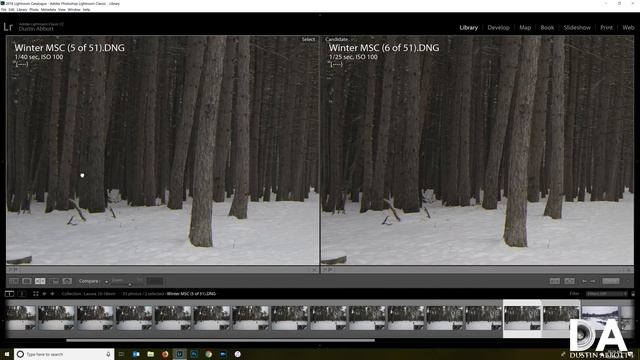Open the View menu
Screen dimensions: 640x360
pos(62,9)
